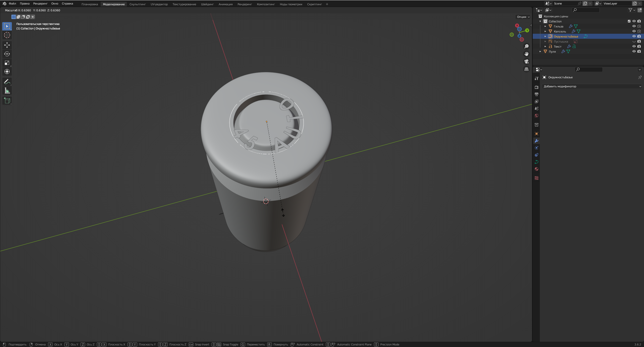The height and width of the screenshot is (347, 644).
Task: Click the X axis on navigation gizmo
Action: point(517,25)
